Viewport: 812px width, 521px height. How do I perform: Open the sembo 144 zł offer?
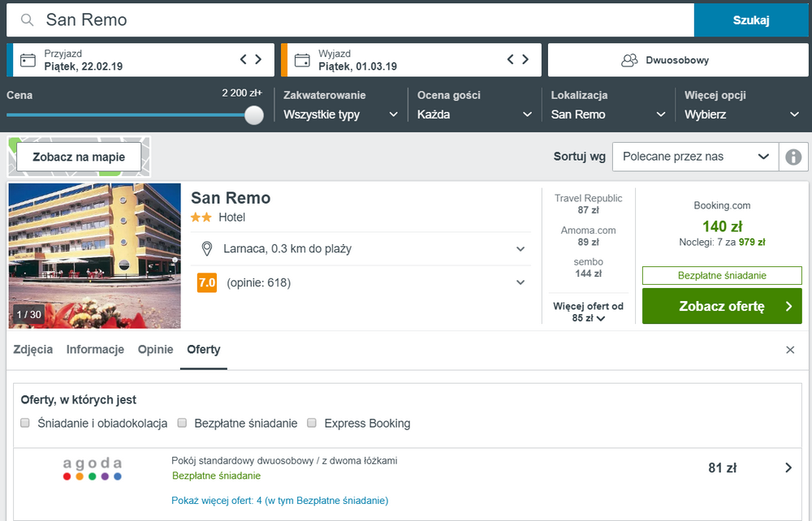[x=588, y=268]
